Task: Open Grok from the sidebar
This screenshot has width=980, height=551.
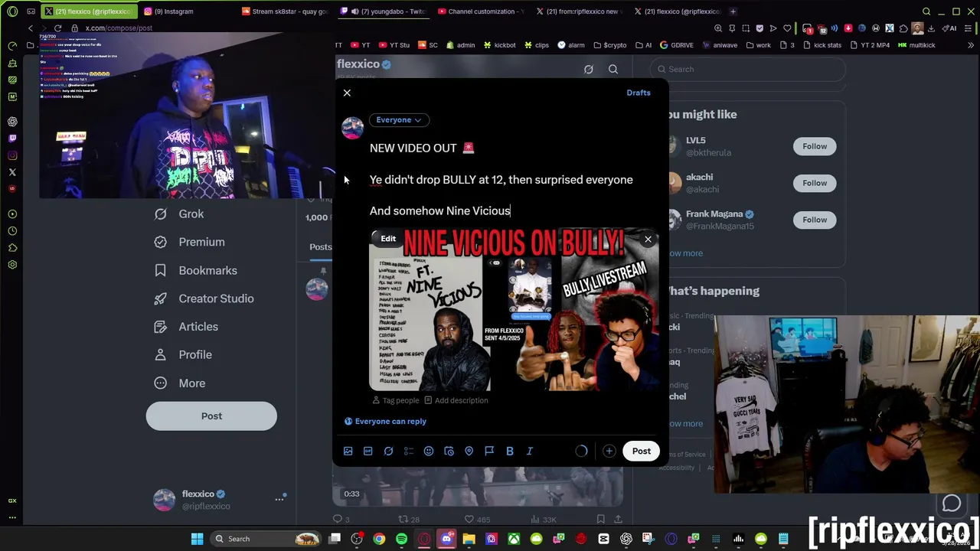Action: 179,214
